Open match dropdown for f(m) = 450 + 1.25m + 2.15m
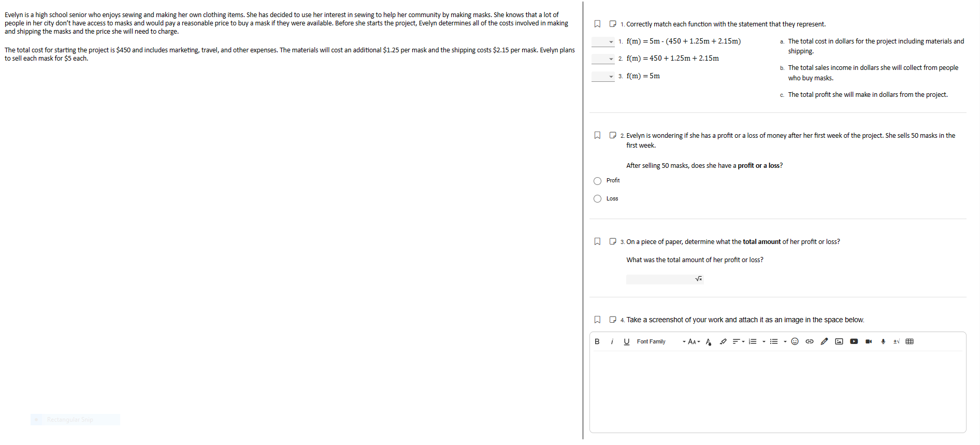 (x=603, y=59)
